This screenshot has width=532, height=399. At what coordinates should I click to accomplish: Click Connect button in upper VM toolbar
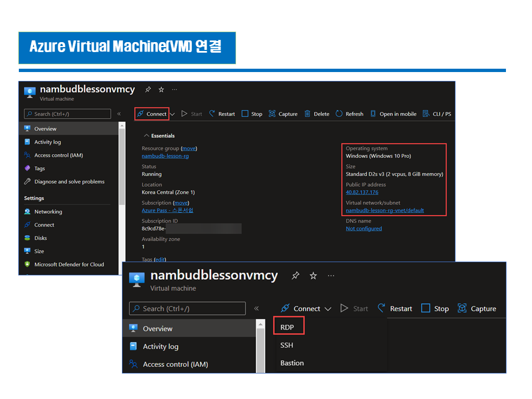[152, 114]
